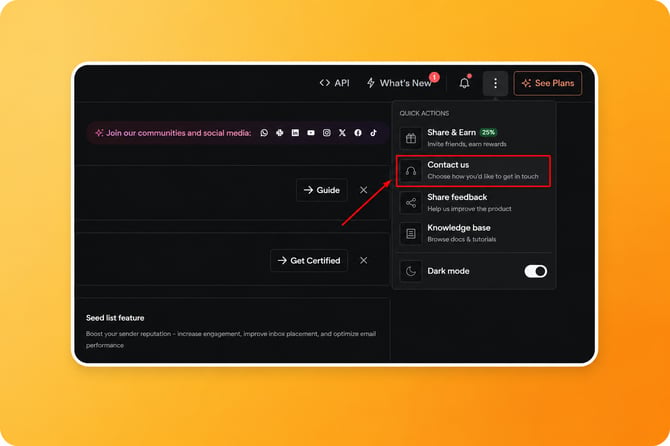Open Knowledge base from quick actions
670x446 pixels.
point(473,233)
